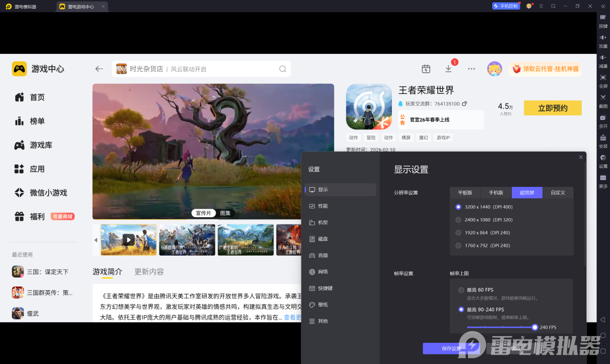610x364 pixels.
Task: Copy player group number 764135100
Action: click(x=464, y=104)
